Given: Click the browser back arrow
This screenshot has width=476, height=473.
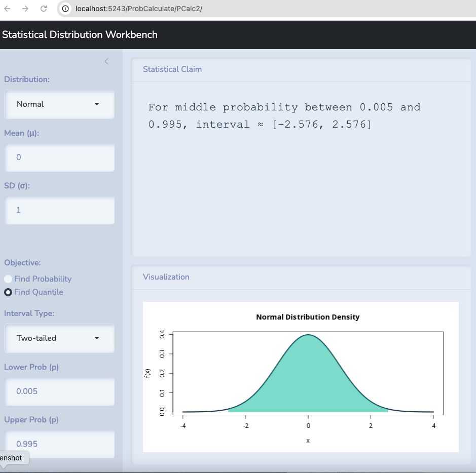Looking at the screenshot, I should pos(7,9).
